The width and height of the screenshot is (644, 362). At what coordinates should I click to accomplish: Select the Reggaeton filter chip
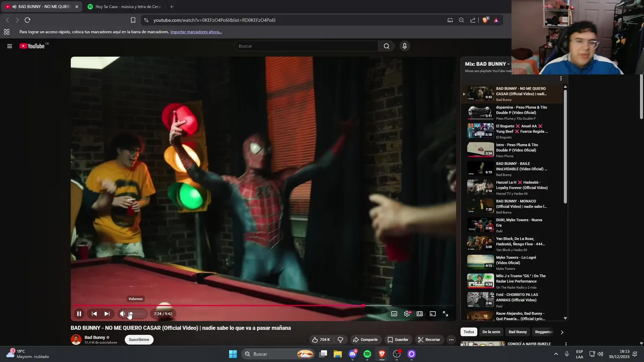[544, 332]
